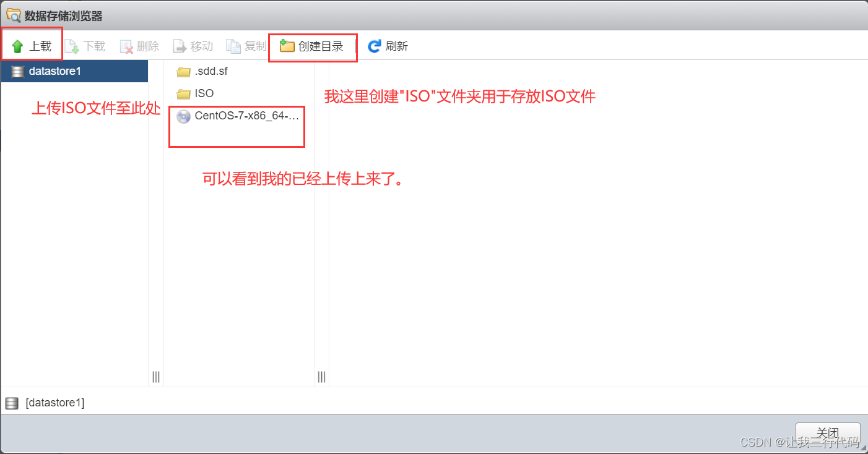Click the first column splitter handle
Screen dimensions: 868x454
[156, 377]
